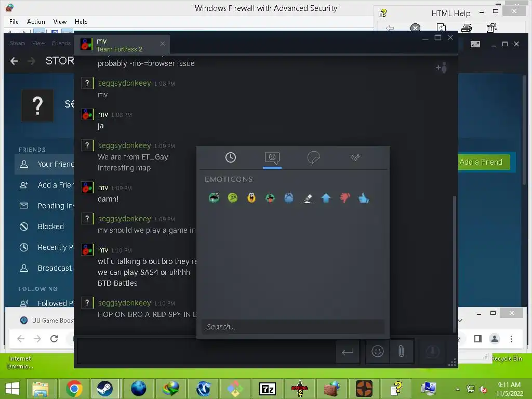532x399 pixels.
Task: Click the Stop button in HTML Help
Action: pyautogui.click(x=415, y=28)
